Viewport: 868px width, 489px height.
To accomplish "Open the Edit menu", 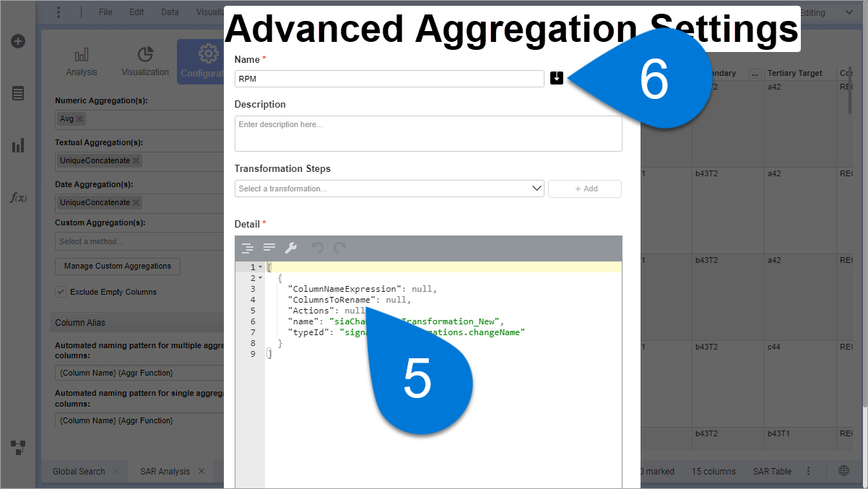I will pyautogui.click(x=136, y=12).
